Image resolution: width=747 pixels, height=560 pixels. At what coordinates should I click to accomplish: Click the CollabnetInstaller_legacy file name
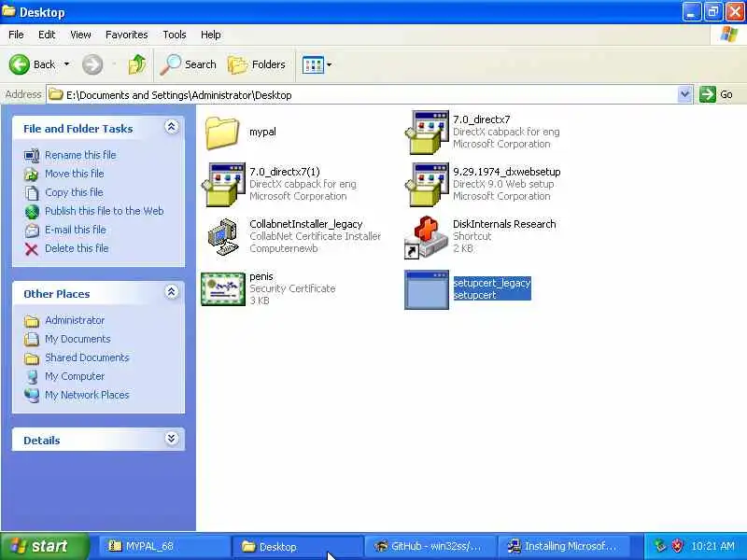pos(306,224)
